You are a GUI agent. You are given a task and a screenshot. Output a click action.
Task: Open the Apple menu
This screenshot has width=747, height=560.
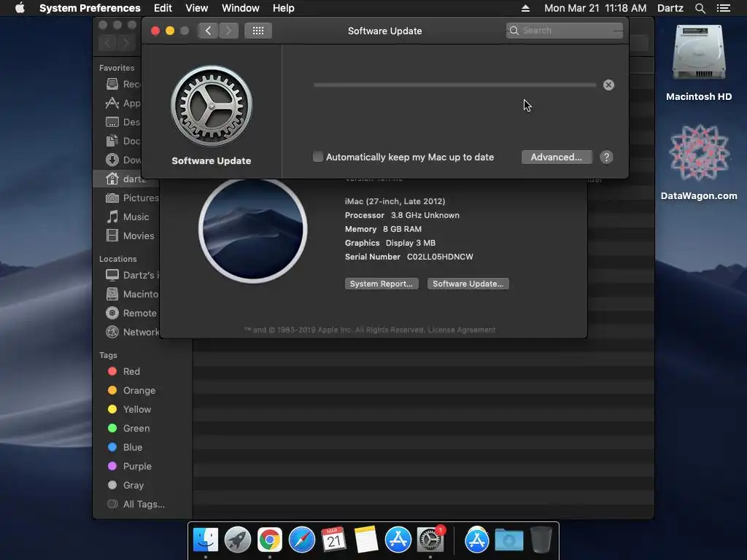(x=20, y=8)
